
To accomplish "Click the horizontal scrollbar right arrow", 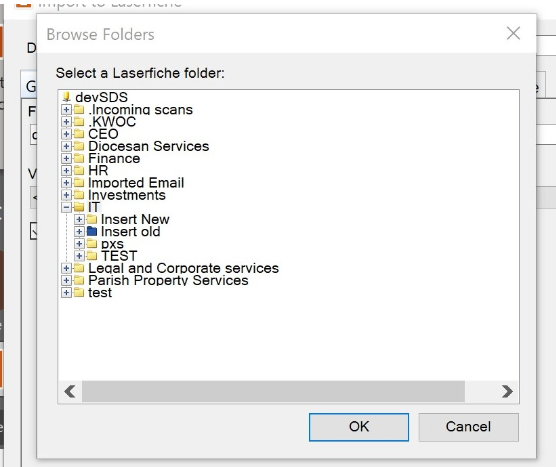I will tap(507, 391).
